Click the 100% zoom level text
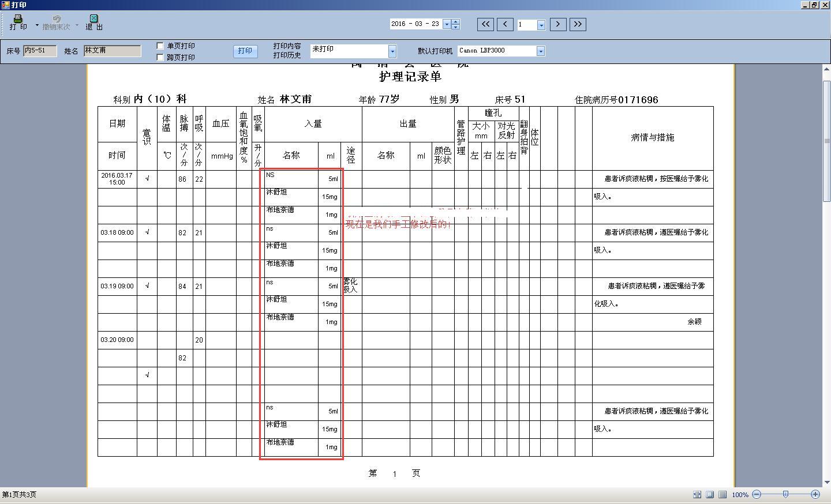The width and height of the screenshot is (831, 504). [x=740, y=495]
